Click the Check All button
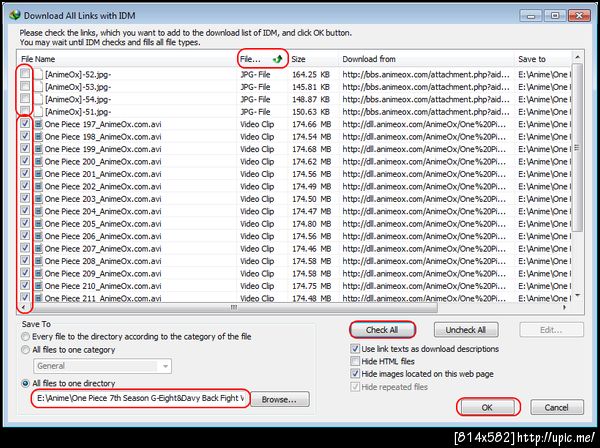Screen dimensions: 600x448 pos(382,330)
